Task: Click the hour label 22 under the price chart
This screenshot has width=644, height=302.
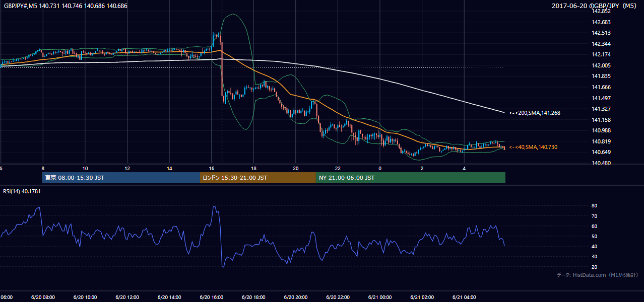Action: coord(338,168)
